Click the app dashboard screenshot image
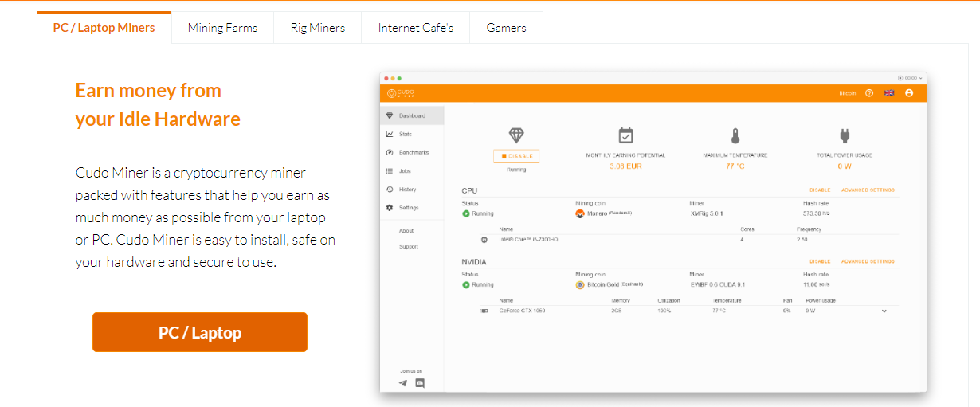Image resolution: width=980 pixels, height=407 pixels. [x=653, y=232]
